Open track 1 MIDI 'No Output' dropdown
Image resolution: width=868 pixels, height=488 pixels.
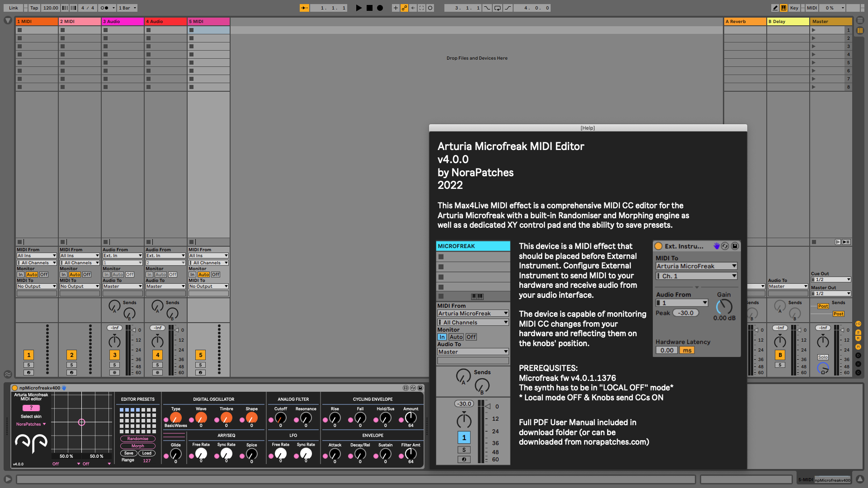pos(36,286)
